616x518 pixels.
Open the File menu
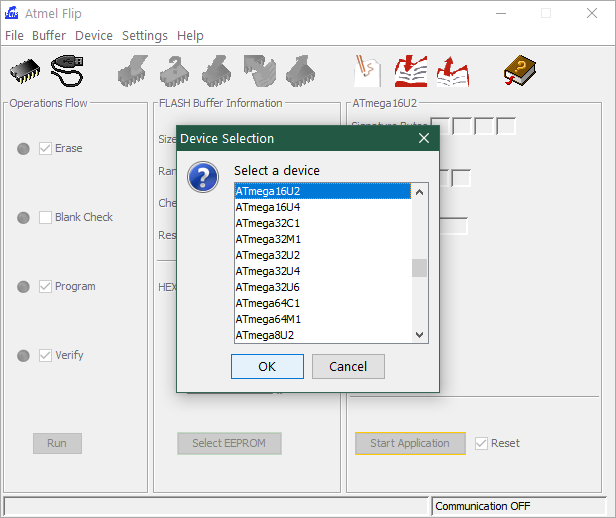coord(14,36)
